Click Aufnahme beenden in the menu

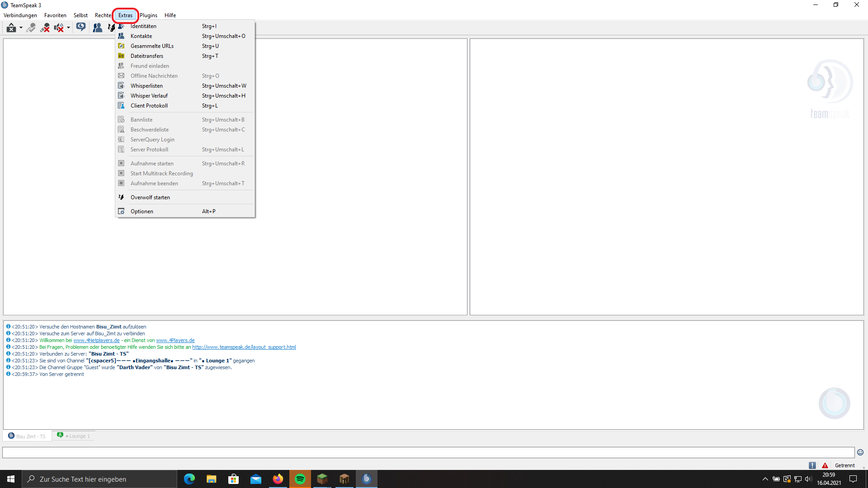[x=185, y=183]
